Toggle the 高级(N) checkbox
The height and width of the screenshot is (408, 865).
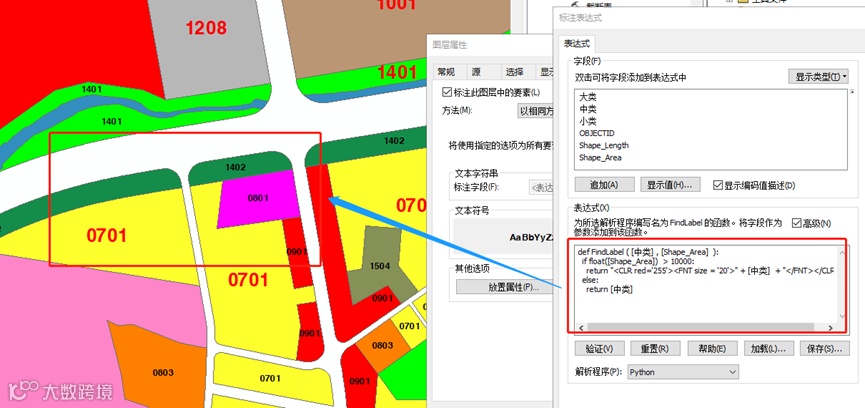point(796,223)
